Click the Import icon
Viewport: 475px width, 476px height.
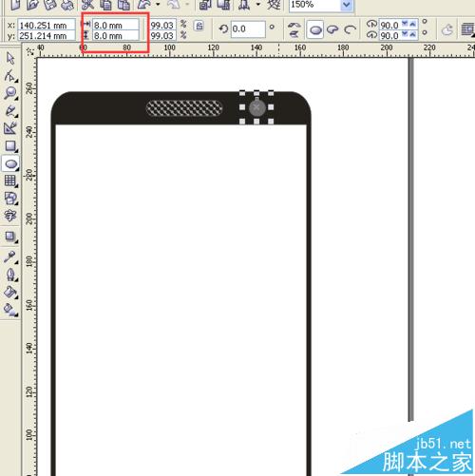(205, 5)
